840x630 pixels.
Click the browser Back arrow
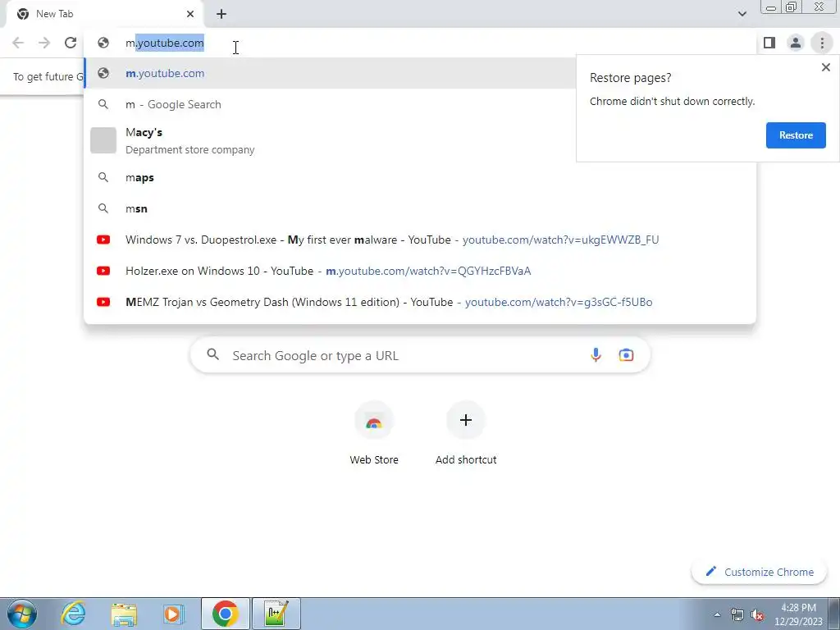point(18,43)
